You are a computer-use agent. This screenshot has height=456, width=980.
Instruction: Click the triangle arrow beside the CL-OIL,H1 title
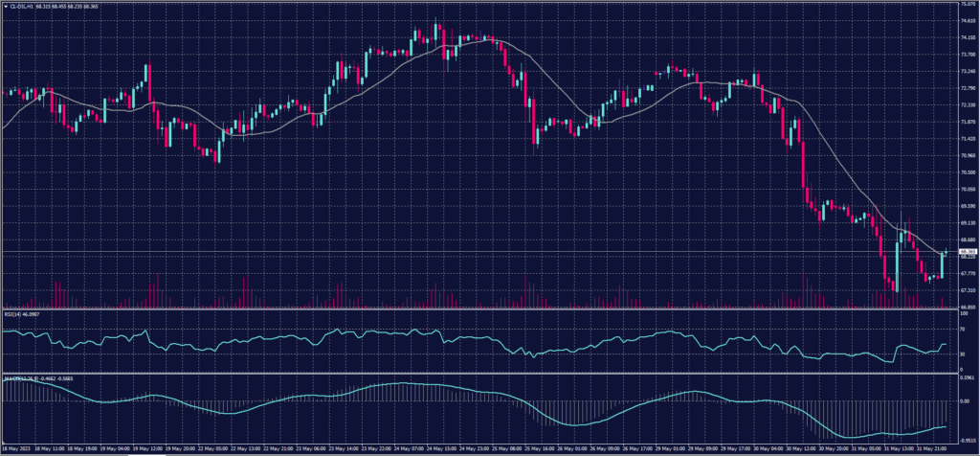[4, 5]
